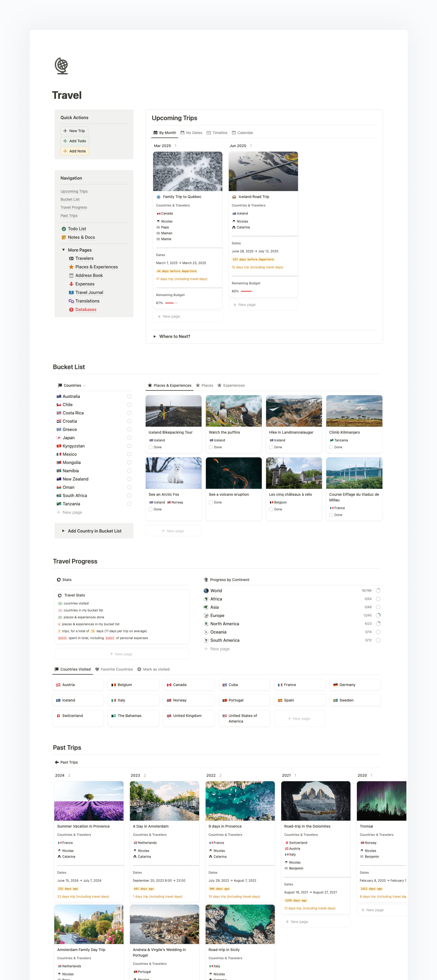Switch to the Timeline tab

[217, 133]
